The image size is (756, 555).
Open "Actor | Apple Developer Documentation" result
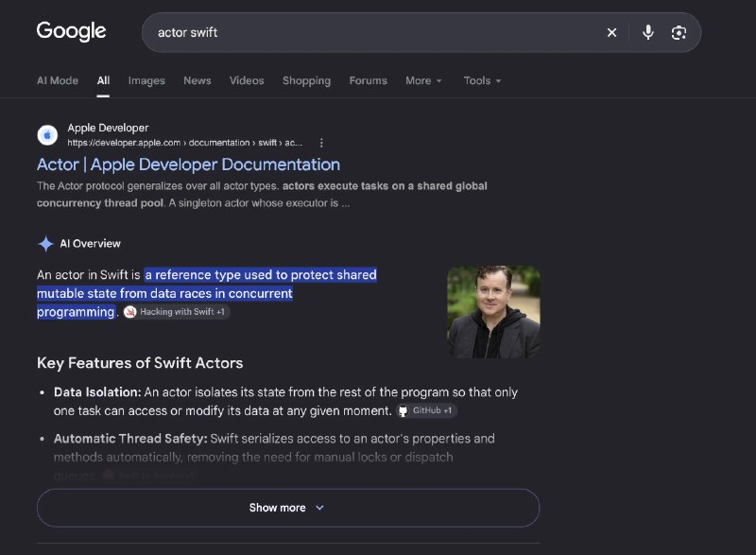point(188,165)
